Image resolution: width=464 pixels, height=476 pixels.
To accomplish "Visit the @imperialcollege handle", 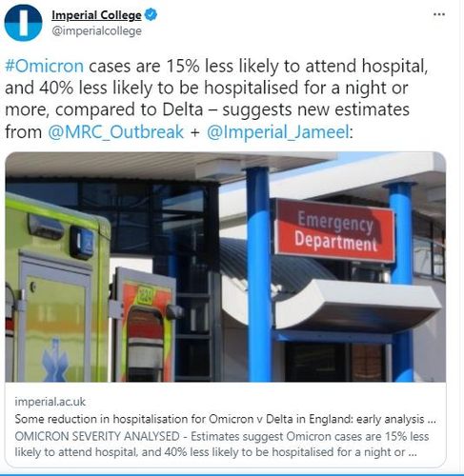I will point(96,31).
